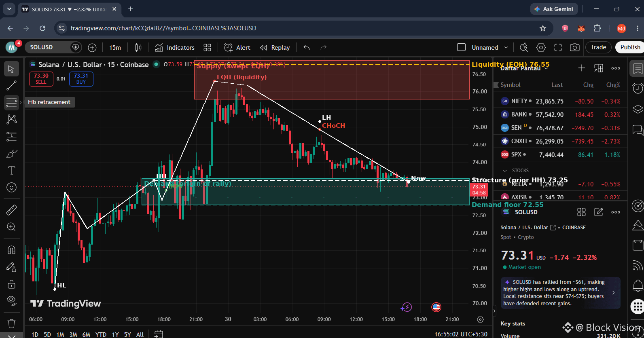Click the Trade button

[x=598, y=47]
